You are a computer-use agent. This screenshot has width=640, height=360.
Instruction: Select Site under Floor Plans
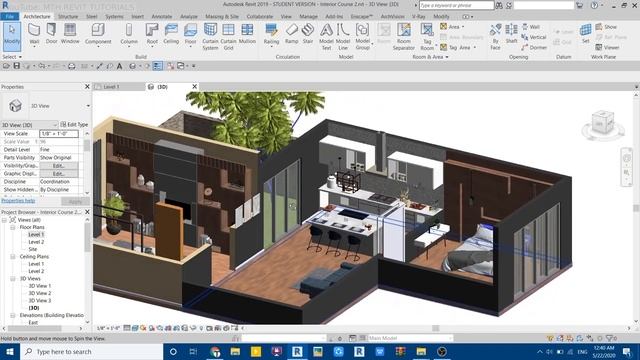click(x=33, y=249)
